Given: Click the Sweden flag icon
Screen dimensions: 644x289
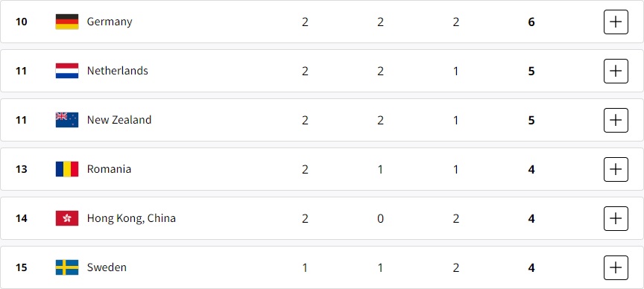Looking at the screenshot, I should 67,267.
